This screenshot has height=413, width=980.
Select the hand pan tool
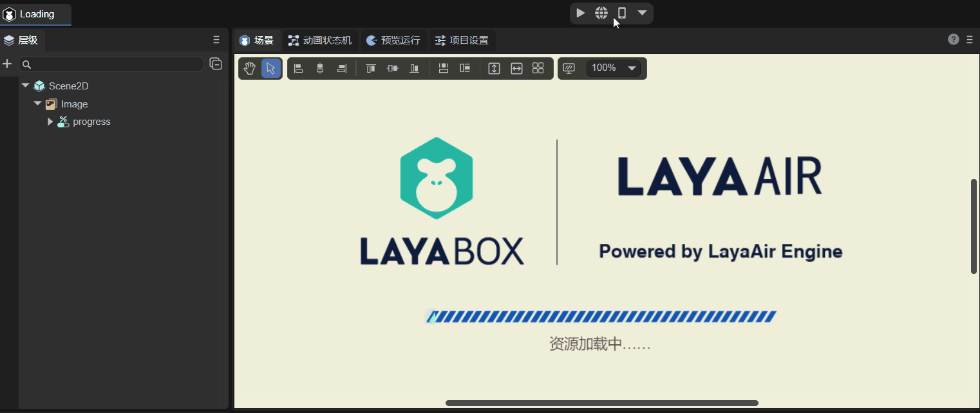click(250, 68)
